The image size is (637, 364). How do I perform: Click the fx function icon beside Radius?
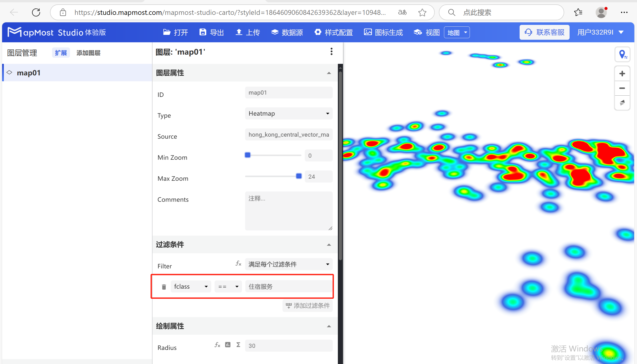[x=217, y=345]
